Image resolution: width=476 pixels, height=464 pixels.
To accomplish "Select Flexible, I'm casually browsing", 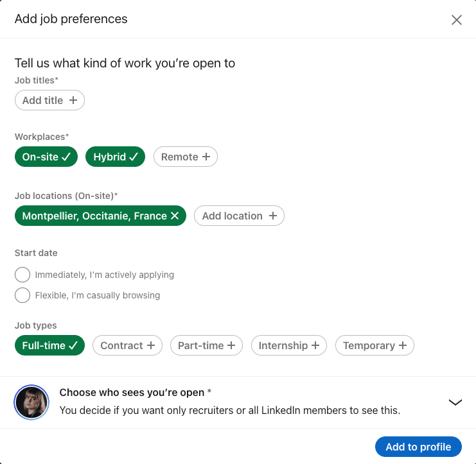I will [x=22, y=295].
